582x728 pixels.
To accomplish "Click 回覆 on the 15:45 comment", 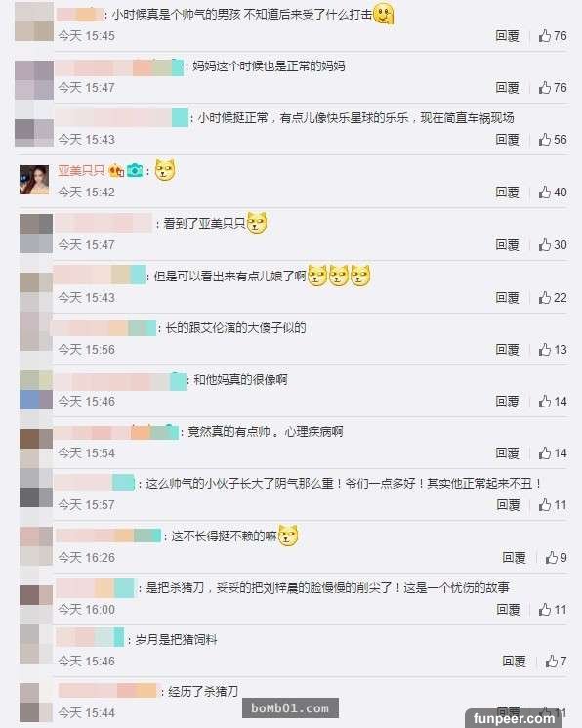I will pos(507,36).
